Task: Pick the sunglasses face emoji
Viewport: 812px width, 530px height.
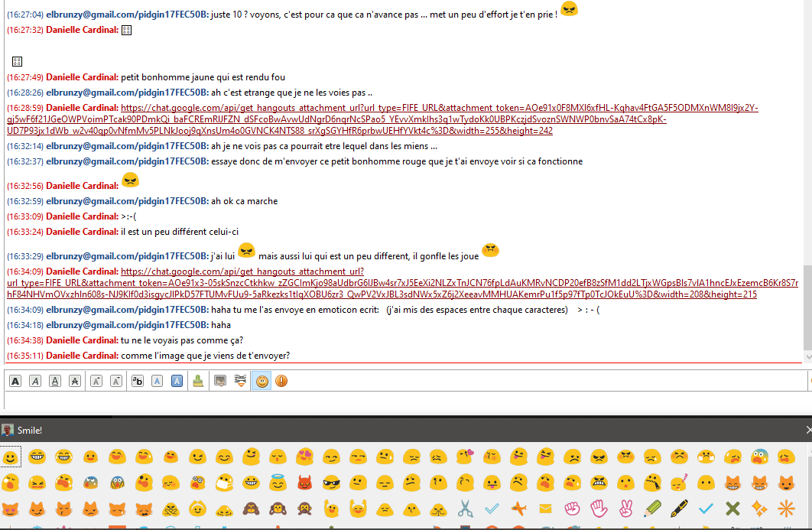Action: click(331, 483)
